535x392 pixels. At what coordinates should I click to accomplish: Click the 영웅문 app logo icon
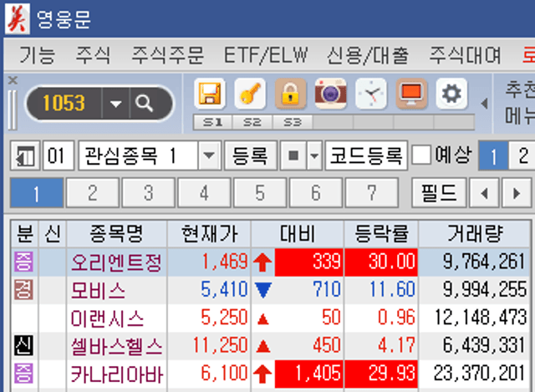tap(18, 18)
